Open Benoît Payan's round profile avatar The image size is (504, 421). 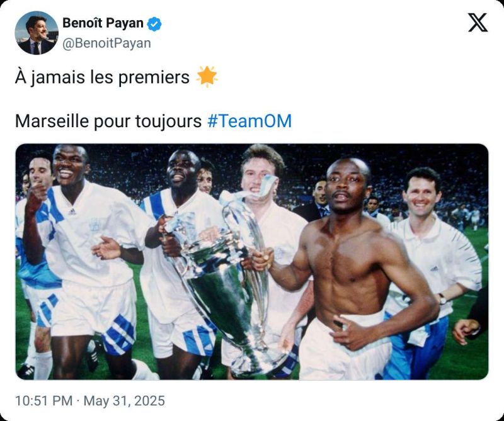(37, 33)
